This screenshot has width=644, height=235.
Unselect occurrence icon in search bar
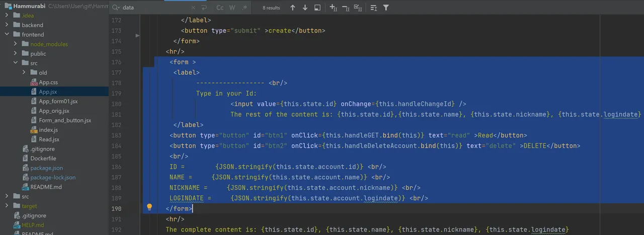[346, 8]
